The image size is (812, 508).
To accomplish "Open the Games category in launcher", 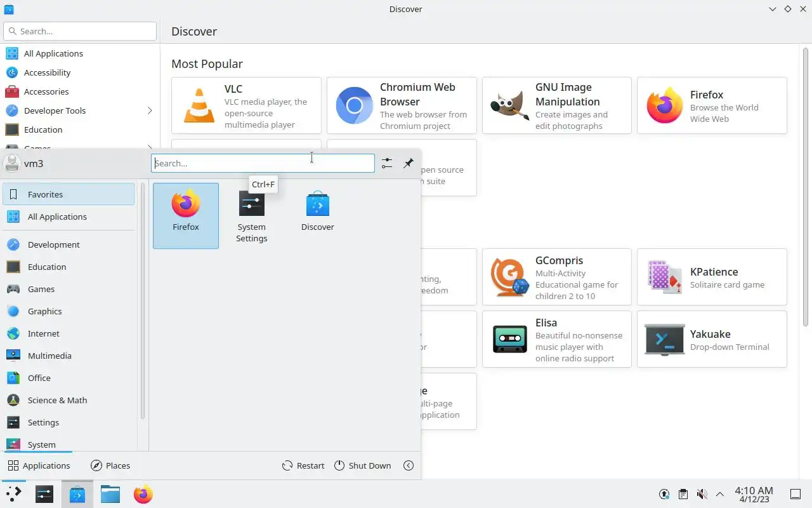I will coord(69,289).
